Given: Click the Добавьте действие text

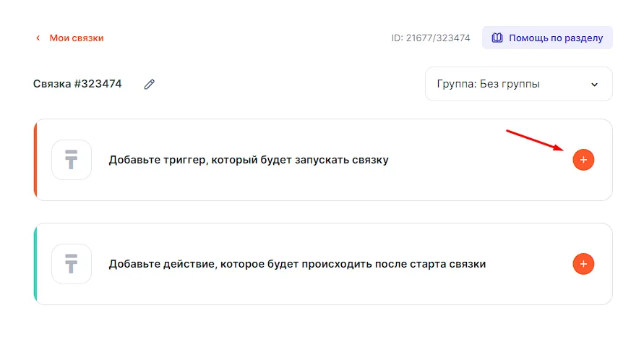Looking at the screenshot, I should click(297, 264).
